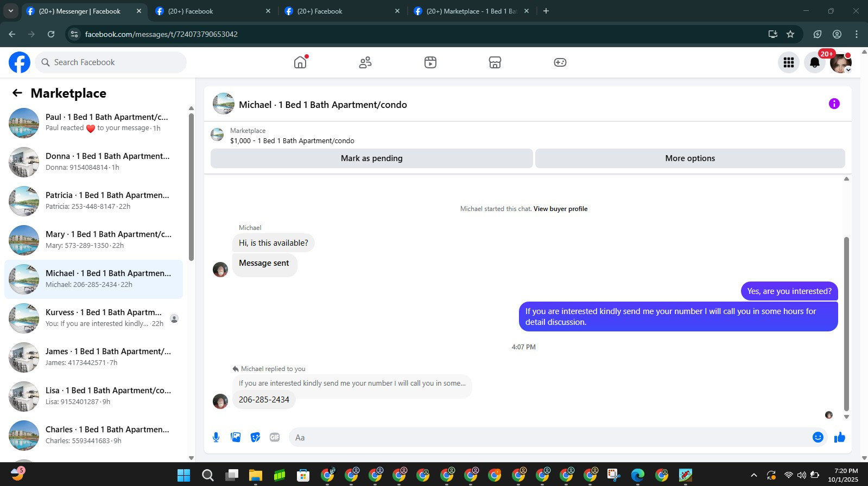
Task: Open the Chrome profile icon
Action: click(837, 34)
